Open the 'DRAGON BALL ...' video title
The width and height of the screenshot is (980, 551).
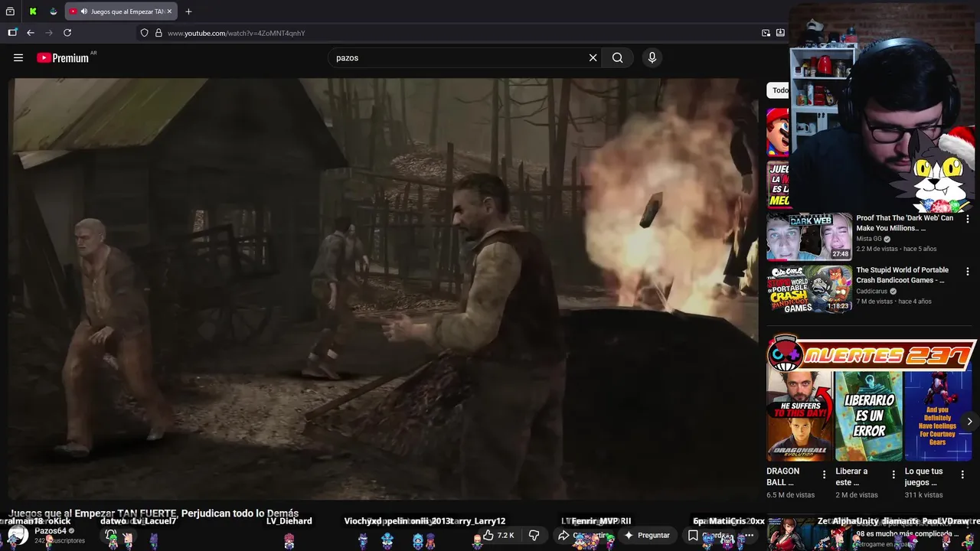(783, 477)
